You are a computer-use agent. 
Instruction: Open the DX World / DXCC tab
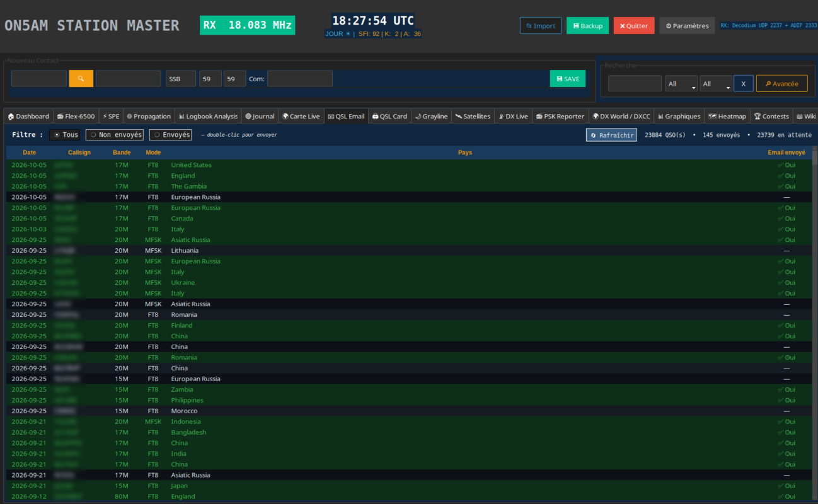point(621,116)
